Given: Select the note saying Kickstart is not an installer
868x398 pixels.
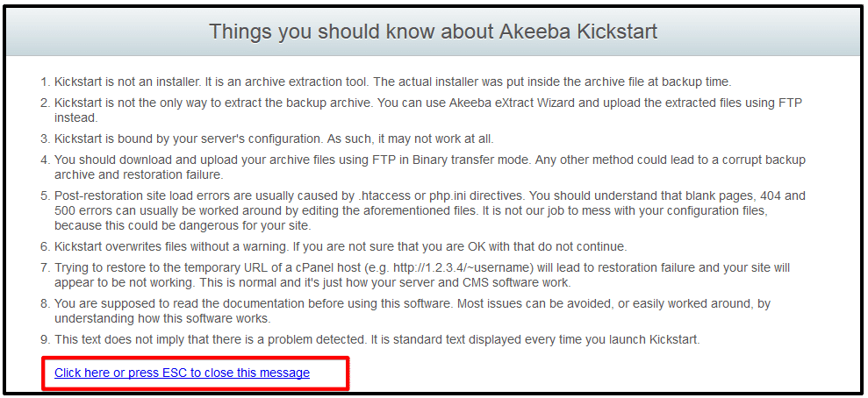Looking at the screenshot, I should pyautogui.click(x=393, y=82).
